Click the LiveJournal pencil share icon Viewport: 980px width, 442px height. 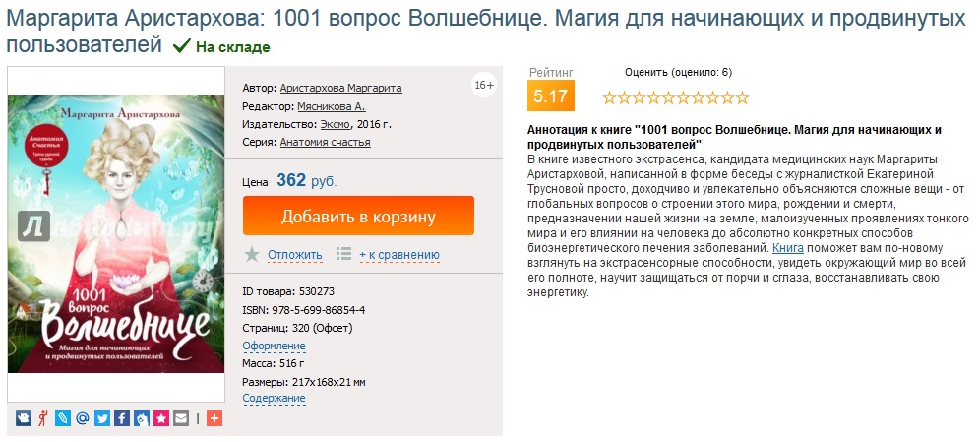click(x=63, y=418)
